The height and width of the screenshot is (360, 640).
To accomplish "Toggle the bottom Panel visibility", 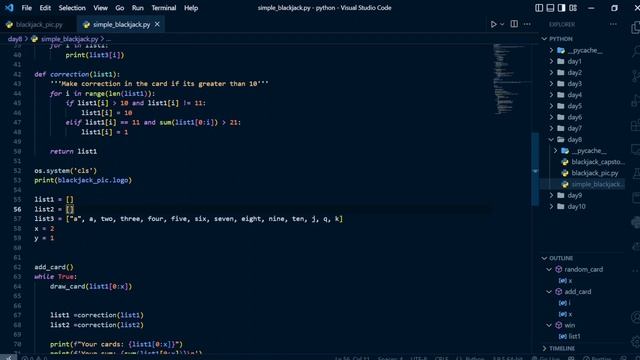I will [x=550, y=8].
